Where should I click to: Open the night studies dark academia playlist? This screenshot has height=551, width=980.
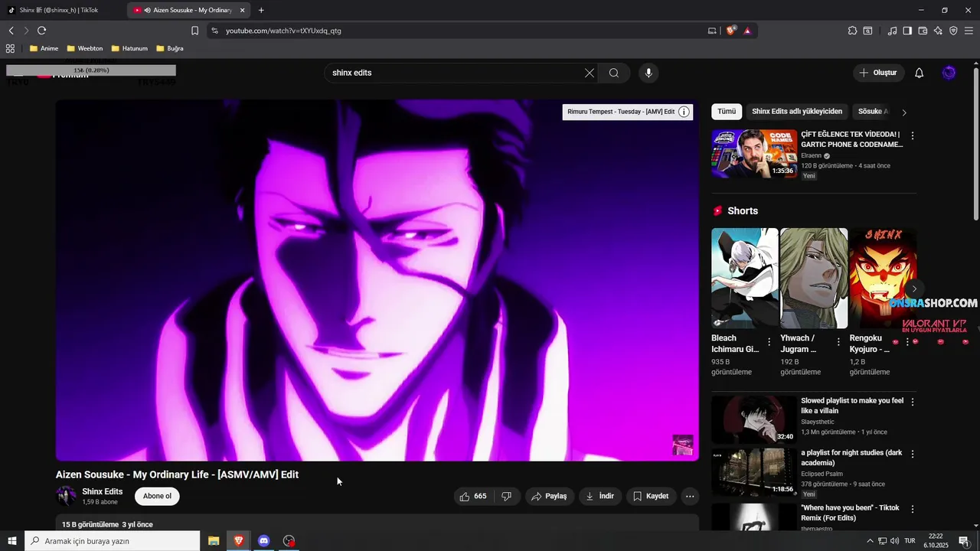[754, 471]
